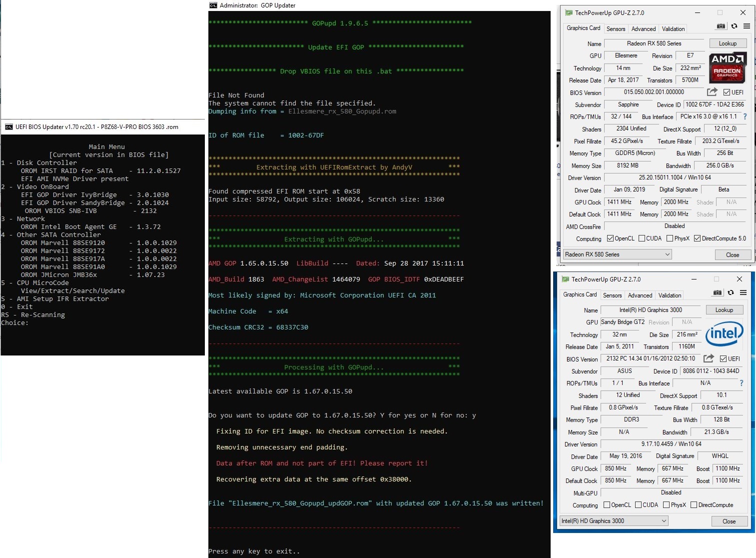Click the Memory Type field GDDR5 (Micron)
The height and width of the screenshot is (558, 756).
635,153
